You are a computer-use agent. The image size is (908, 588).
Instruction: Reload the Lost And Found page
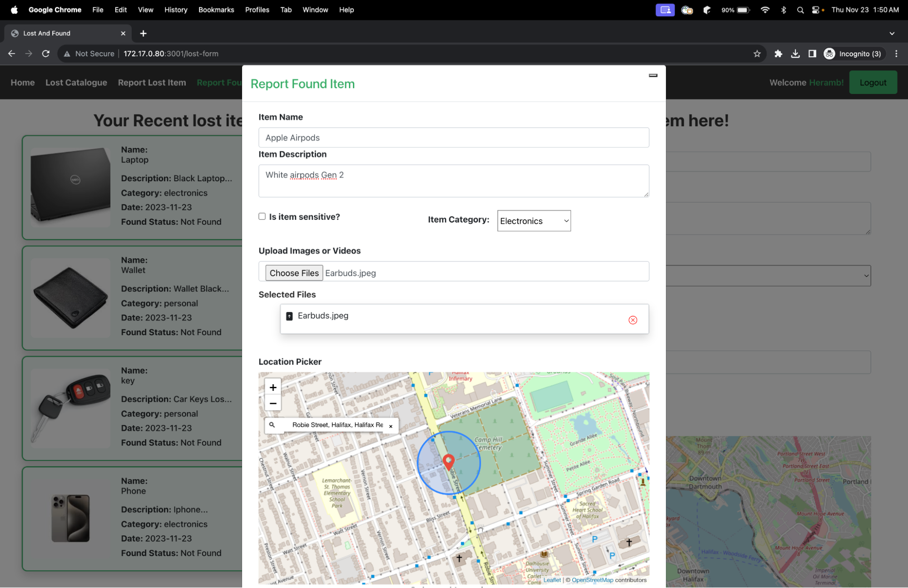click(x=46, y=54)
